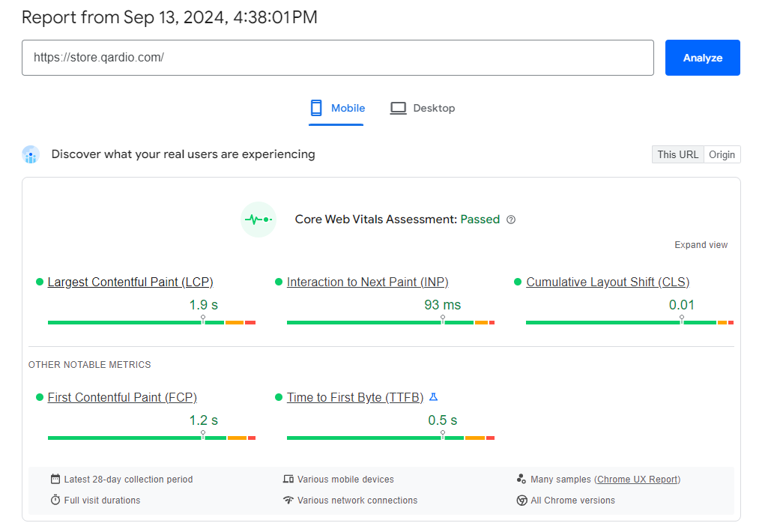Image resolution: width=783 pixels, height=532 pixels.
Task: Open the Chrome UX Report link
Action: [638, 480]
